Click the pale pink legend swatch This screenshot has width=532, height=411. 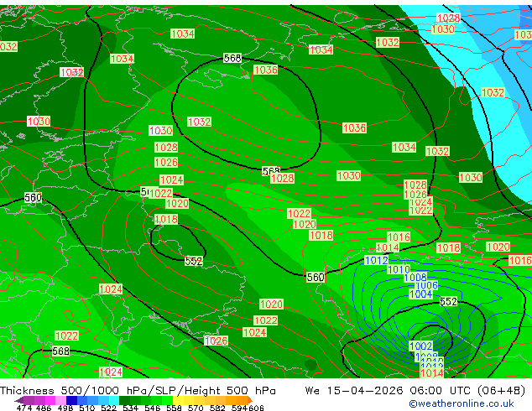(x=60, y=400)
